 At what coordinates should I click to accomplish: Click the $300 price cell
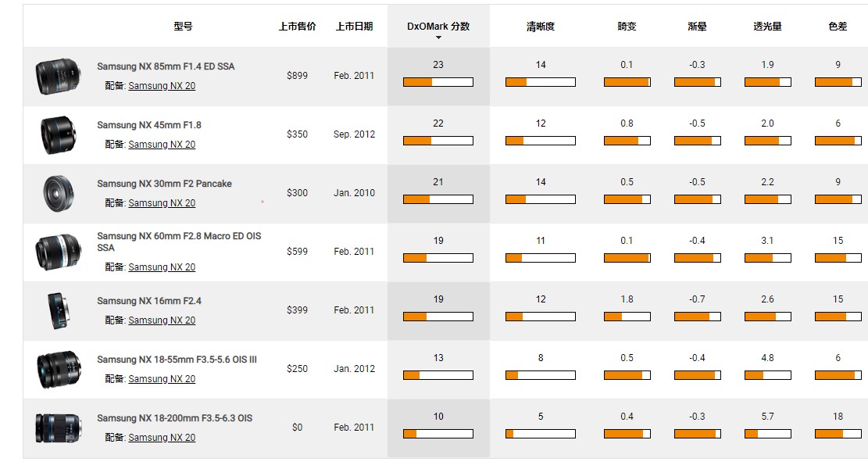click(x=297, y=193)
